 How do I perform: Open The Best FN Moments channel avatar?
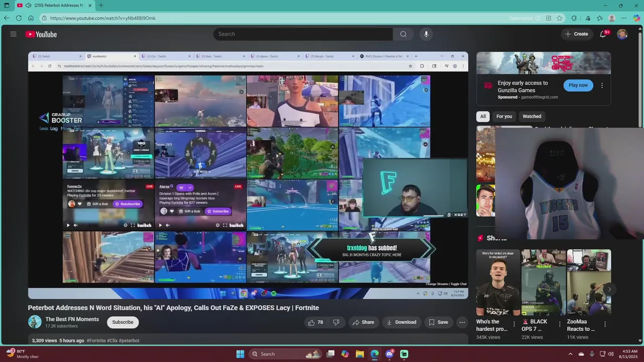pyautogui.click(x=35, y=322)
